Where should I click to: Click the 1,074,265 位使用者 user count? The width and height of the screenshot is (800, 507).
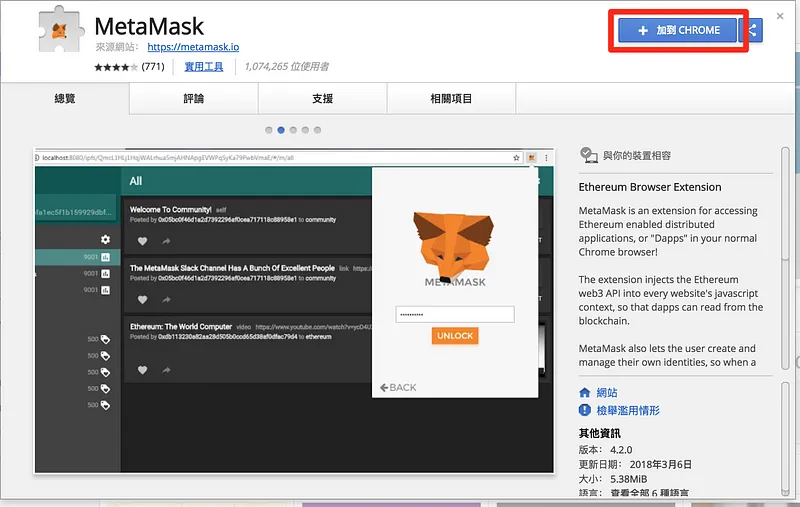click(287, 67)
